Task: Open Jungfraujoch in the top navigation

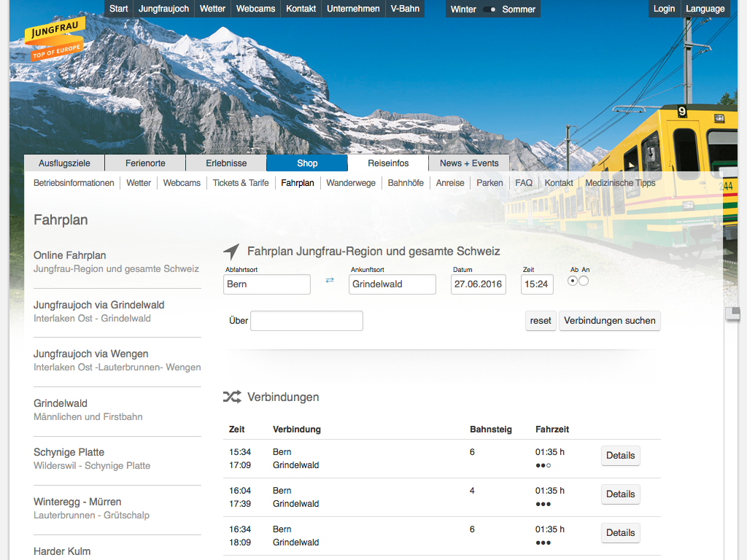Action: pyautogui.click(x=164, y=9)
